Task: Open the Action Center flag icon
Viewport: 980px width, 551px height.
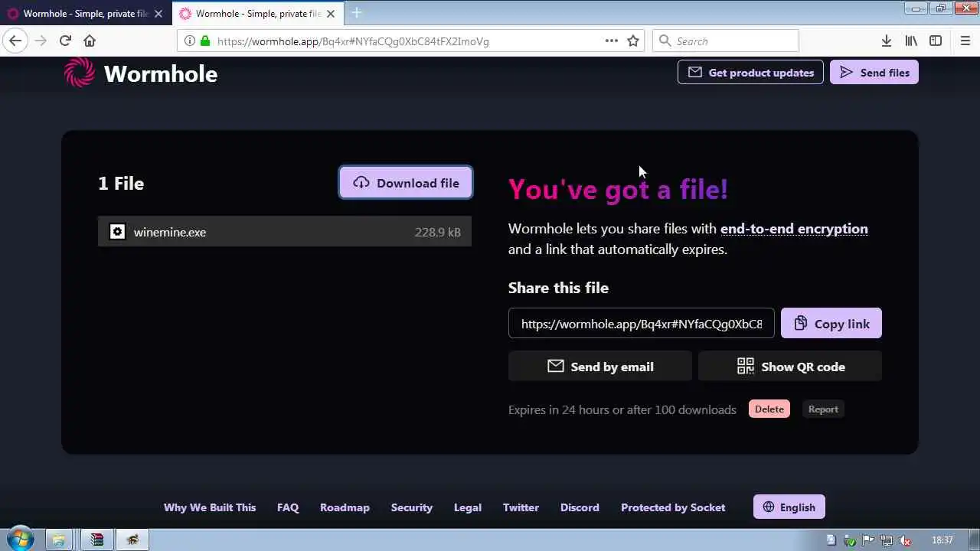Action: pyautogui.click(x=869, y=540)
